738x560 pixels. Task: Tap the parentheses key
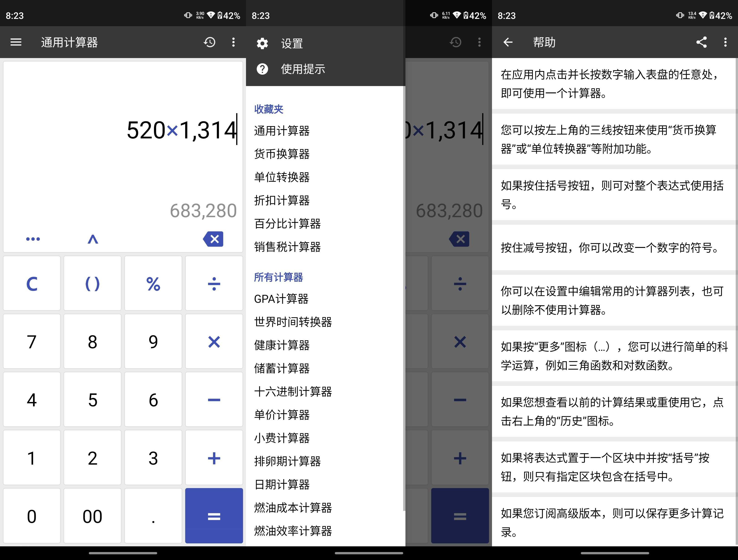92,283
